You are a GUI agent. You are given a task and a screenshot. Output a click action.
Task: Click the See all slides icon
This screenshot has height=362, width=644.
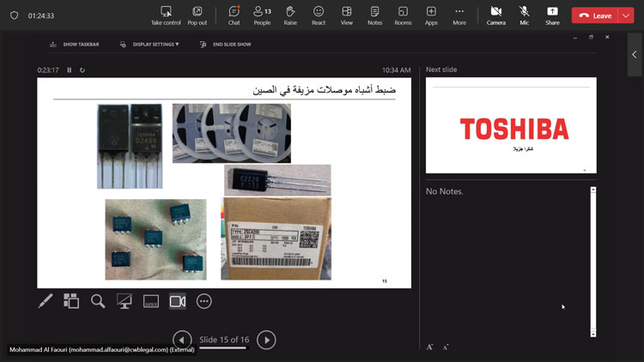71,301
